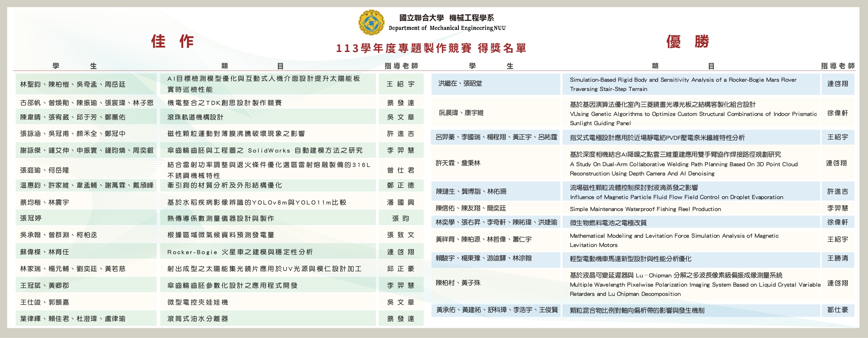Screen dimensions: 868x338
Task: Click the topic 輕型電動機車馬達新型設計與性能分析優化
Action: [630, 259]
